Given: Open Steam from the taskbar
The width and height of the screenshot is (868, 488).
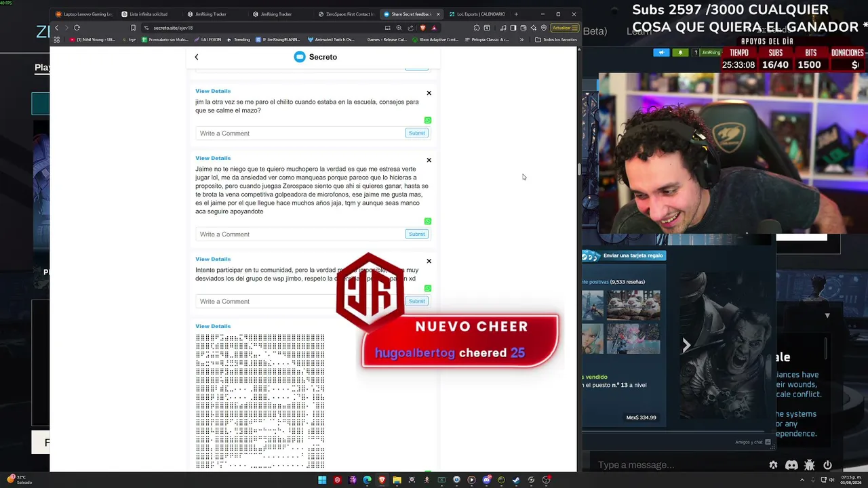Looking at the screenshot, I should pyautogui.click(x=516, y=480).
